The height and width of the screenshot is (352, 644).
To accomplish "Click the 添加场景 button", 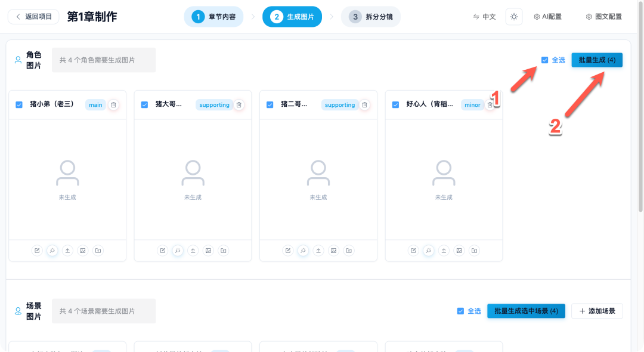I will tap(597, 311).
